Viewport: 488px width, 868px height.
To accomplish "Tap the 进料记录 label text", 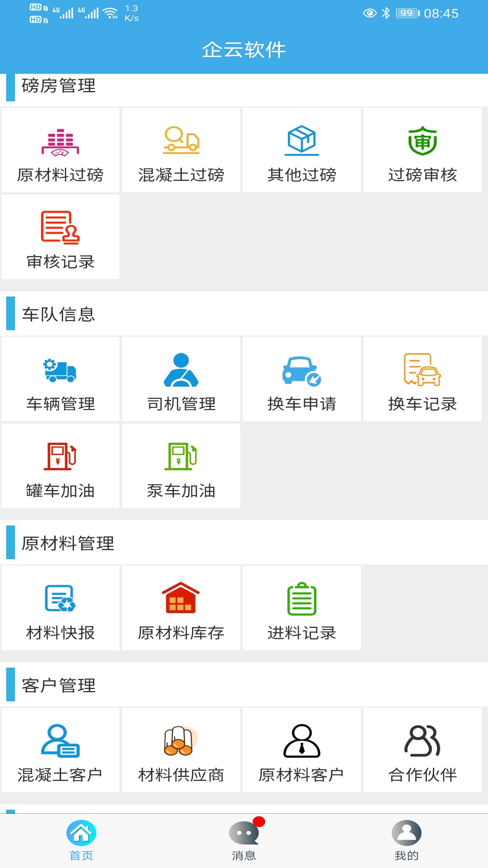I will point(302,633).
